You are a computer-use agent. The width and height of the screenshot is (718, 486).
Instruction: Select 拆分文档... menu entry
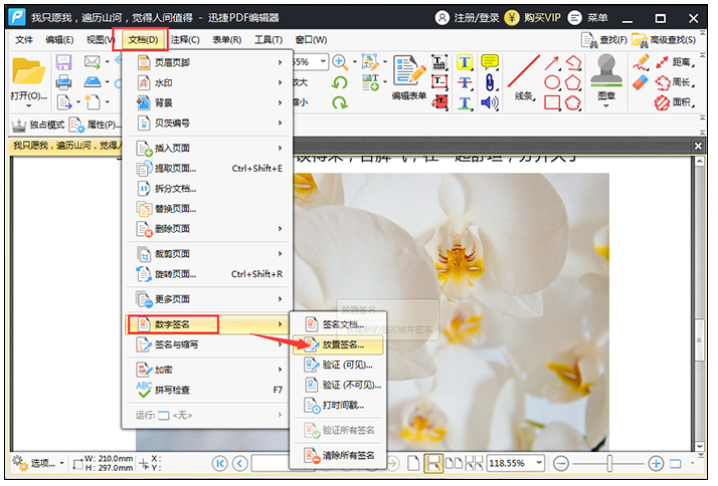point(207,188)
